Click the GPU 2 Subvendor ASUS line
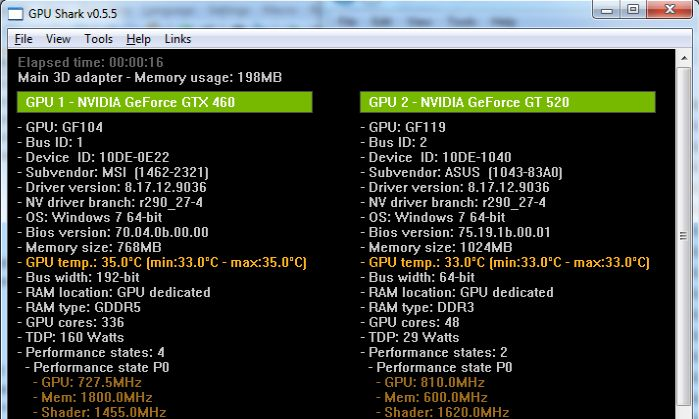This screenshot has width=699, height=419. [463, 172]
